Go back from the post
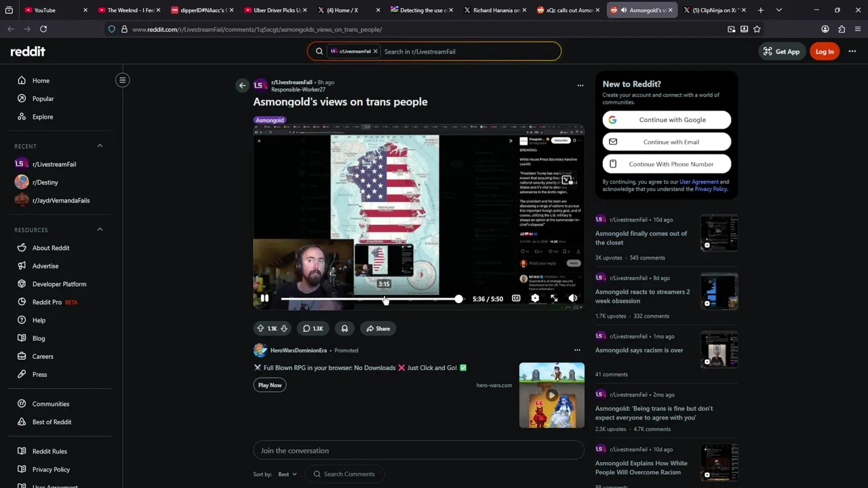The image size is (868, 488). point(242,85)
